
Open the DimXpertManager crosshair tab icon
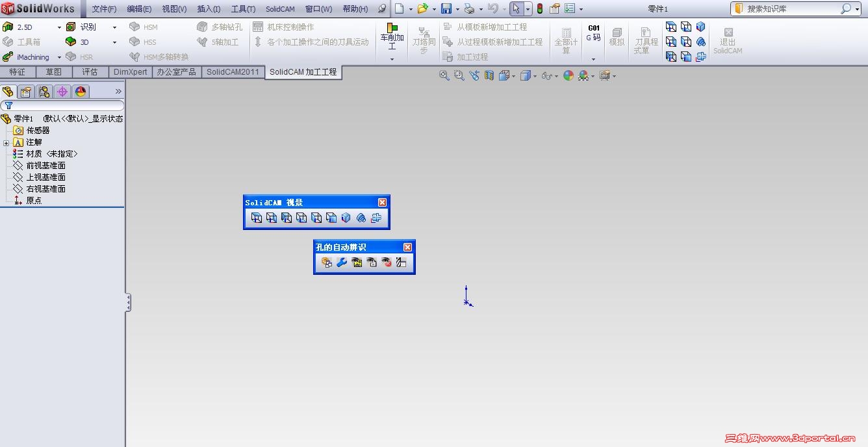(62, 92)
